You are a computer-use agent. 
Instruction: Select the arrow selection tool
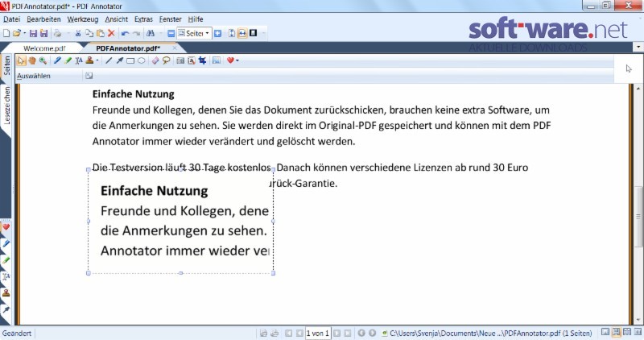(22, 61)
